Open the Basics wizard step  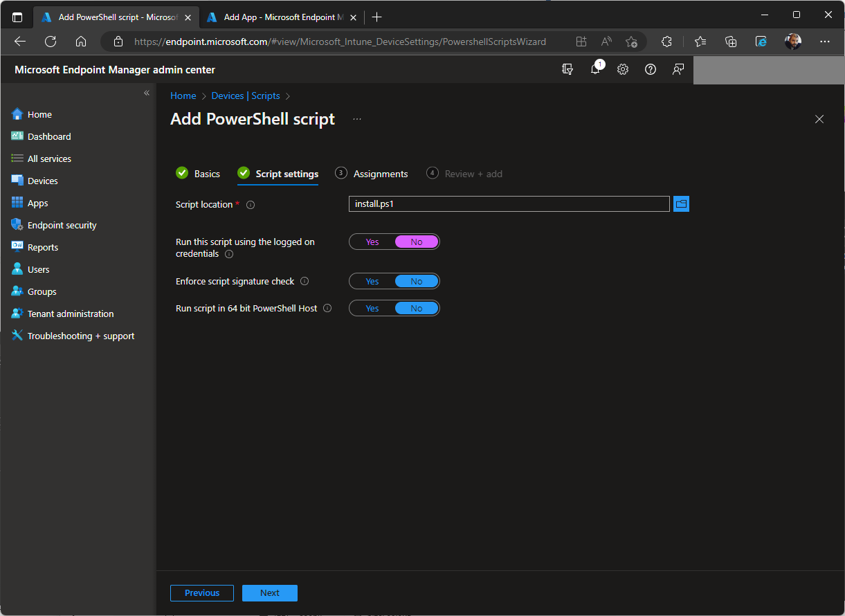tap(198, 174)
